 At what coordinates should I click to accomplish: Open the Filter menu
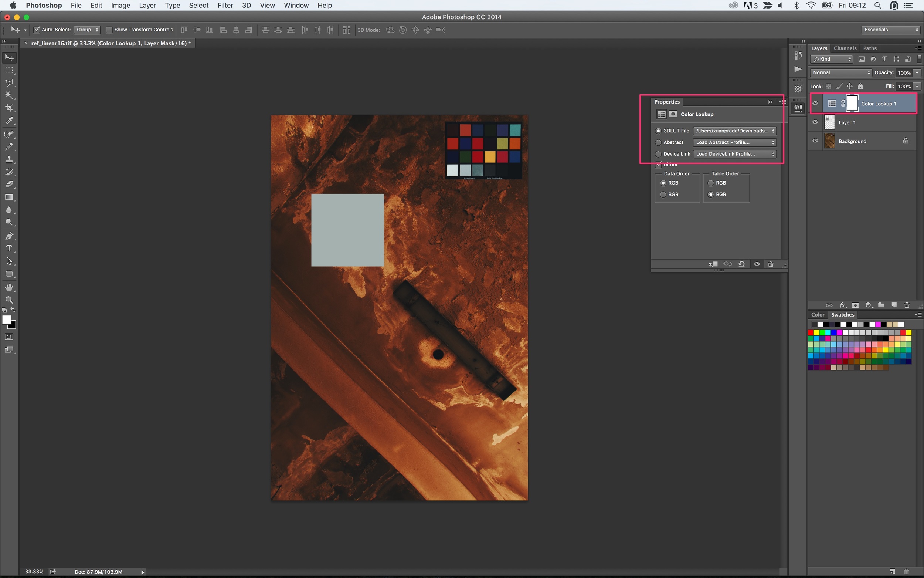(225, 5)
